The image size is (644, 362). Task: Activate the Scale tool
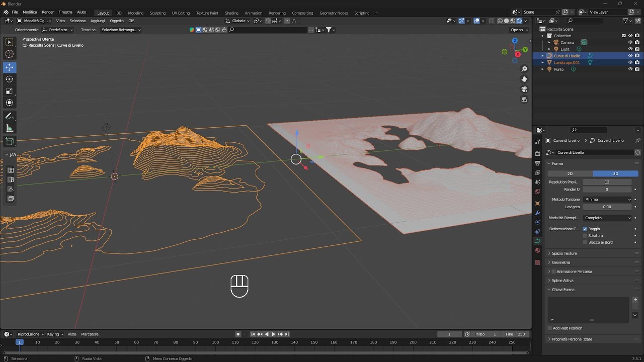coord(10,91)
